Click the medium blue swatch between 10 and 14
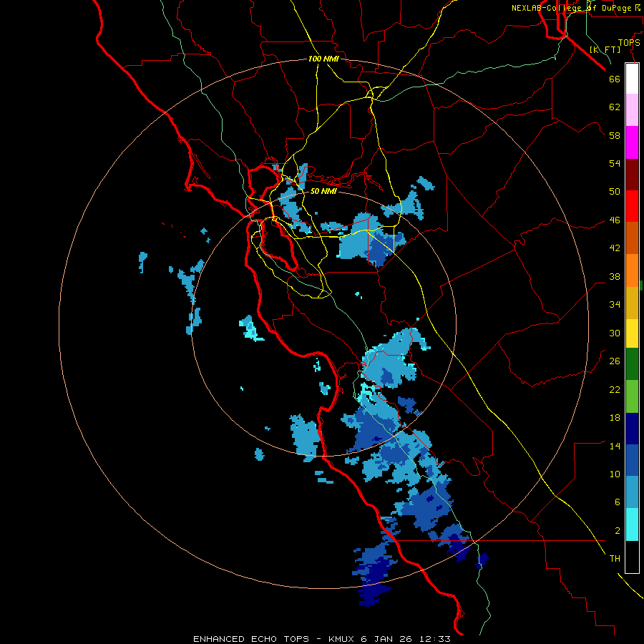Viewport: 644px width, 644px height. coord(632,460)
